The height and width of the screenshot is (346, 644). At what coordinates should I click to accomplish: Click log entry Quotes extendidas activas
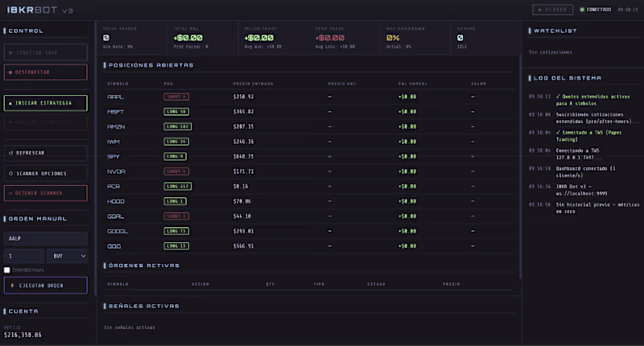pos(592,100)
